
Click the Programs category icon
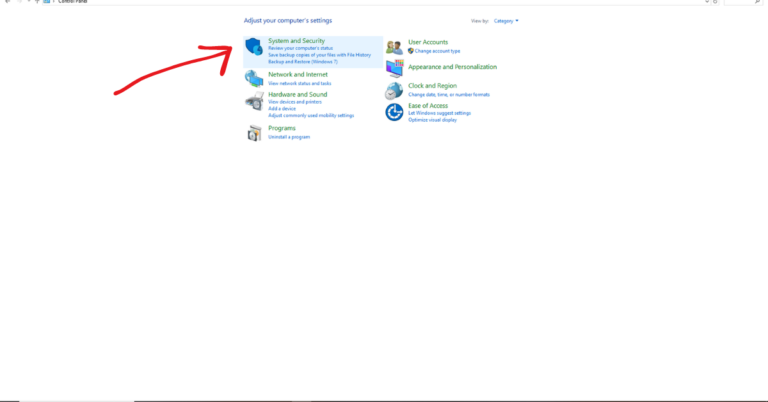pyautogui.click(x=254, y=132)
